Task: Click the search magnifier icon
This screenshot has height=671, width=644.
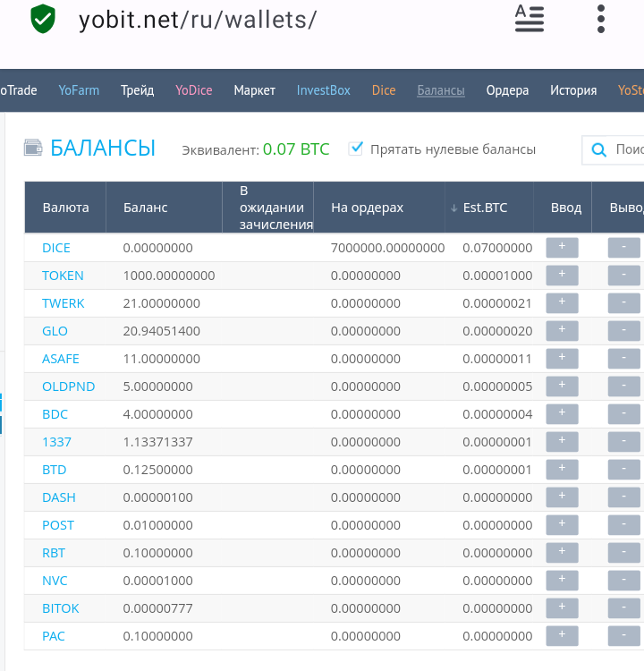Action: (598, 149)
